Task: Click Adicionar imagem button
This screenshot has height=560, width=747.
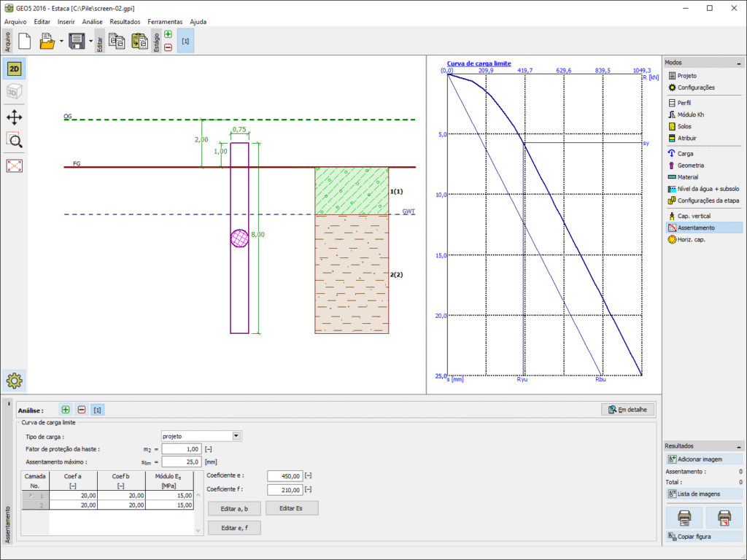Action: (704, 459)
